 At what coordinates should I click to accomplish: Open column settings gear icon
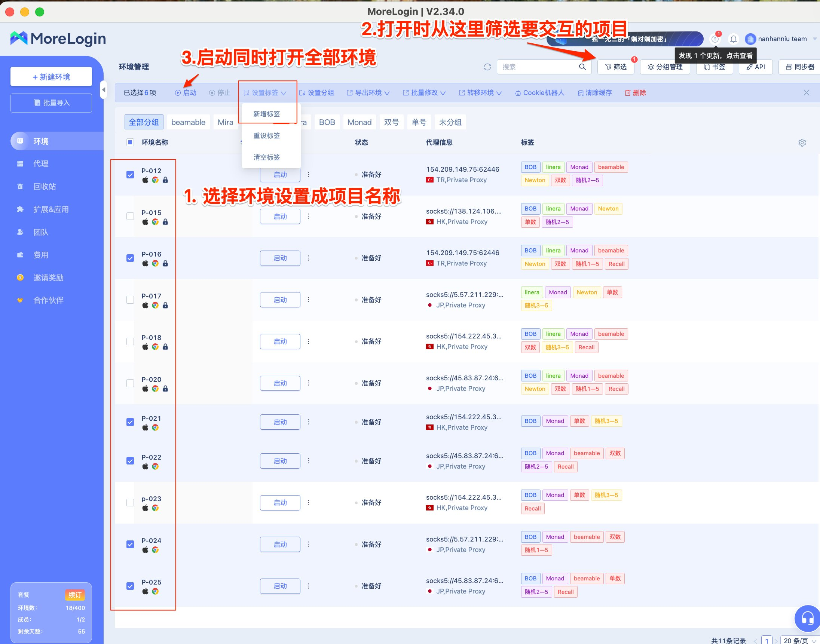802,142
